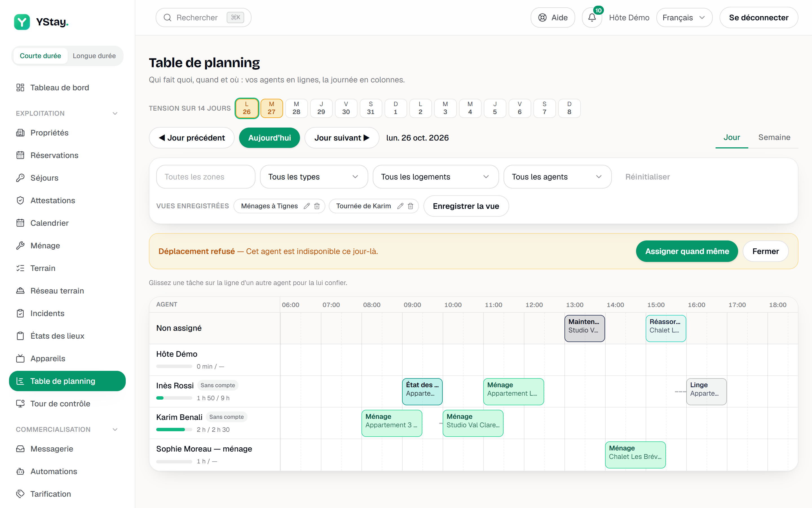Open Ménage section in sidebar
Screen dimensions: 812x508
click(x=67, y=246)
